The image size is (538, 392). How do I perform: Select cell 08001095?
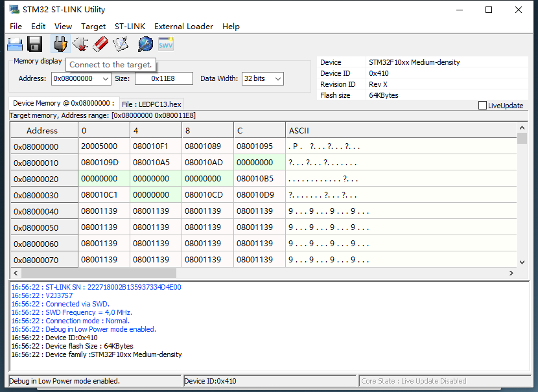pyautogui.click(x=260, y=146)
